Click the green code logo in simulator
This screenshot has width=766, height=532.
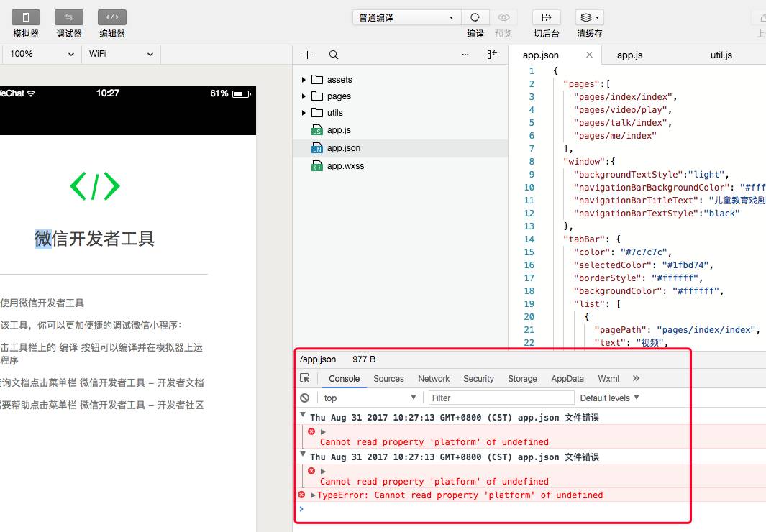(x=95, y=186)
